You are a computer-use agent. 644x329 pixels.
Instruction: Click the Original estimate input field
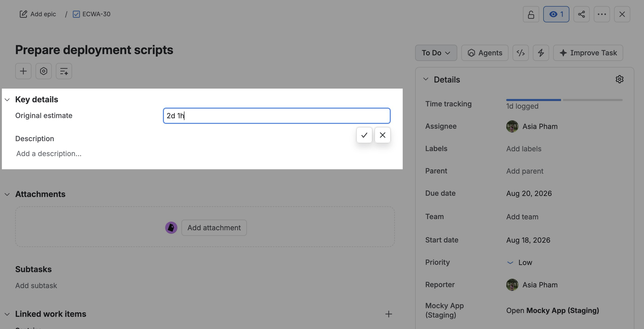(277, 116)
